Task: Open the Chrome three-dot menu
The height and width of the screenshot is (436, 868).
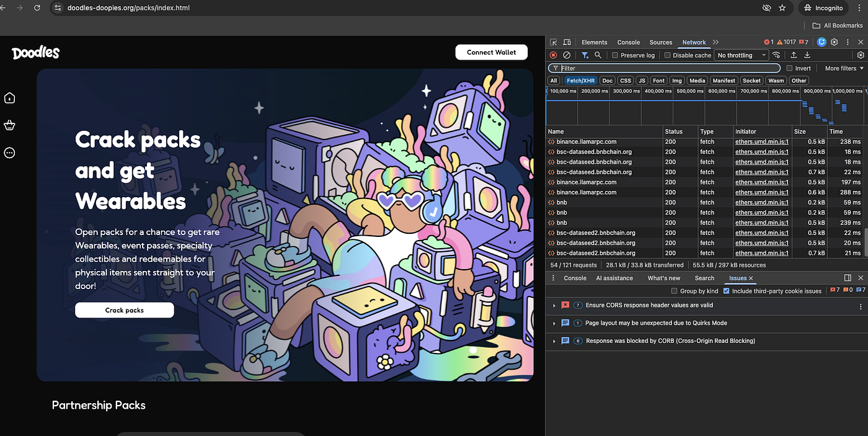Action: click(x=860, y=8)
